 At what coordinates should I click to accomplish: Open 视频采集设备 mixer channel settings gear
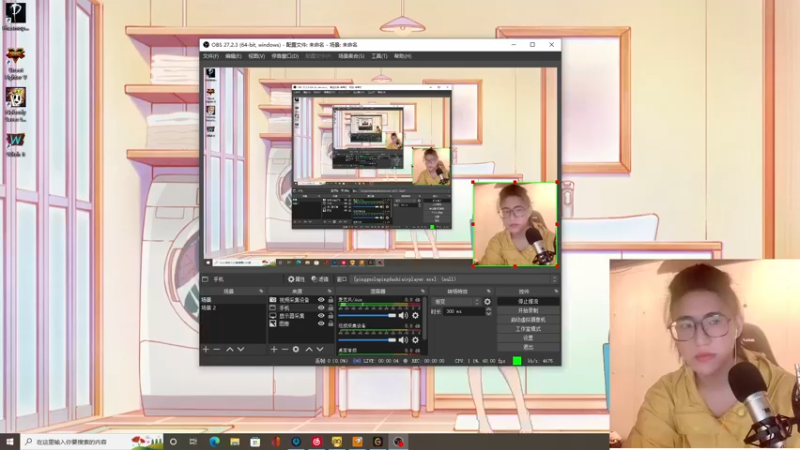pyautogui.click(x=415, y=340)
